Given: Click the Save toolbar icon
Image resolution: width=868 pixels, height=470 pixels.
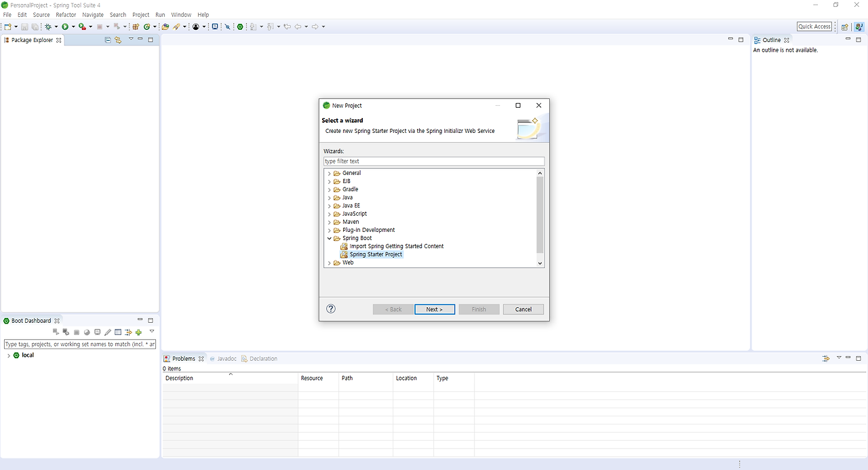Looking at the screenshot, I should 24,26.
